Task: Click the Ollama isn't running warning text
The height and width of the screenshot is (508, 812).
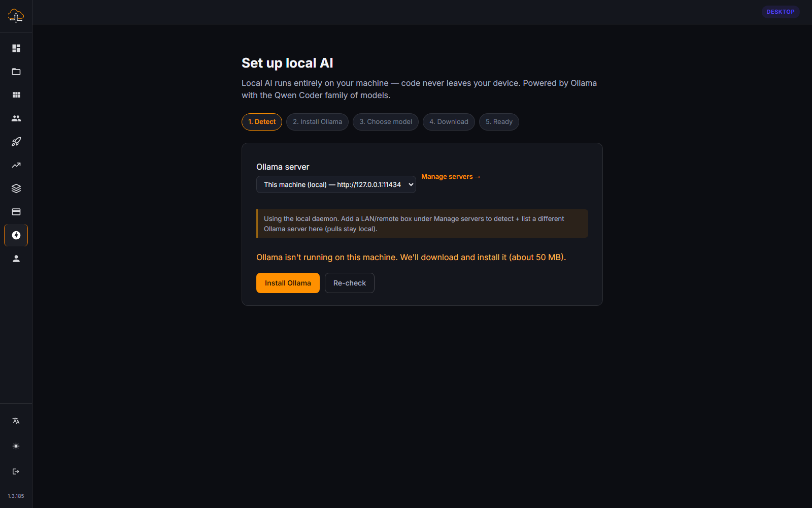Action: point(411,257)
